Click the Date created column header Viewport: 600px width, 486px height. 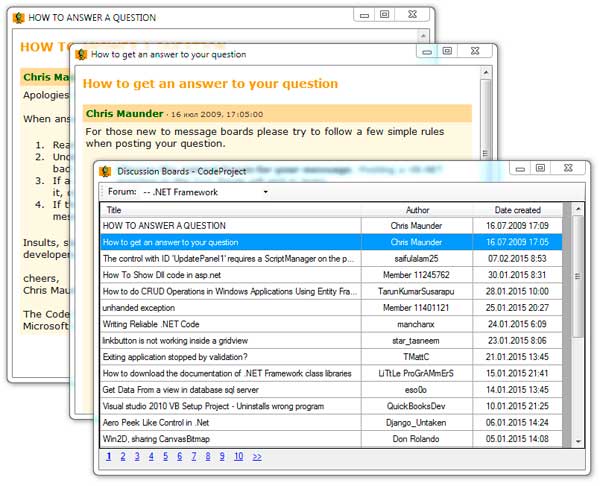[517, 210]
